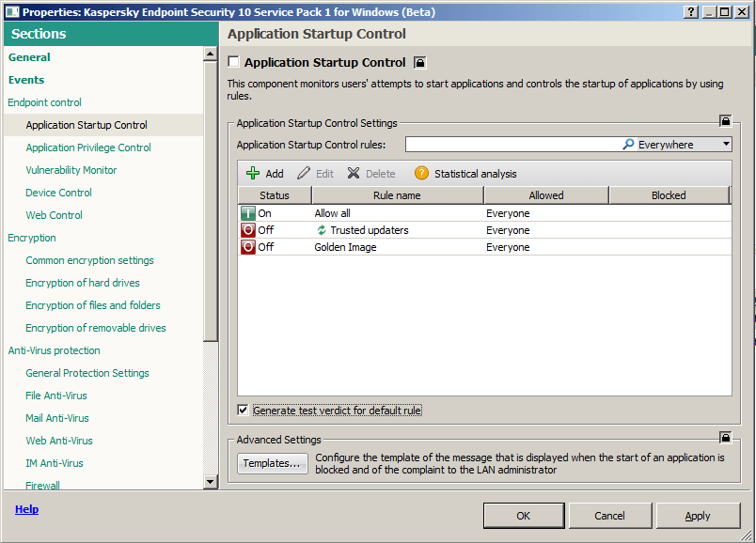Select Common encryption settings
This screenshot has height=543, width=756.
[89, 260]
